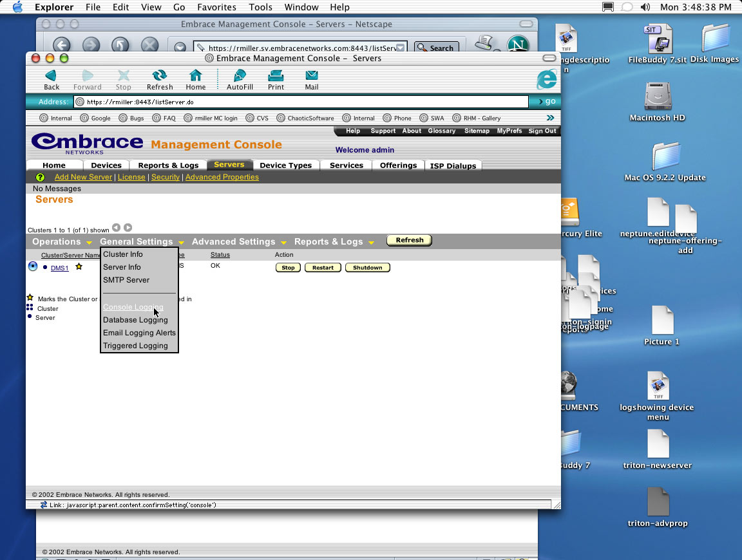Open Mail from the toolbar icon
This screenshot has height=560, width=742.
click(312, 76)
